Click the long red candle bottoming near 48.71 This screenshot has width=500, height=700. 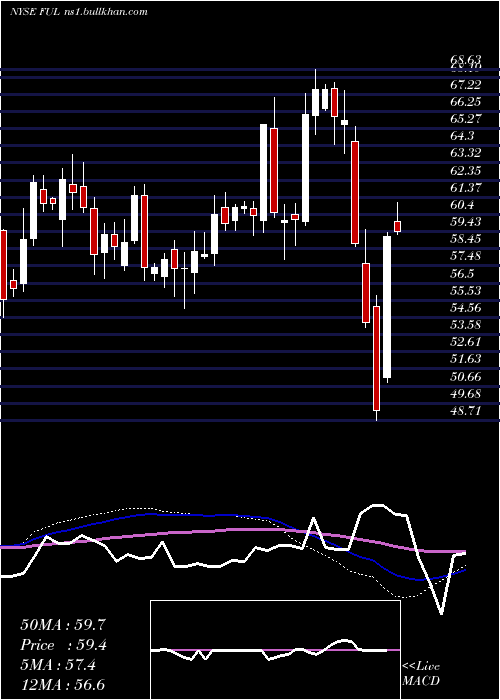click(376, 358)
